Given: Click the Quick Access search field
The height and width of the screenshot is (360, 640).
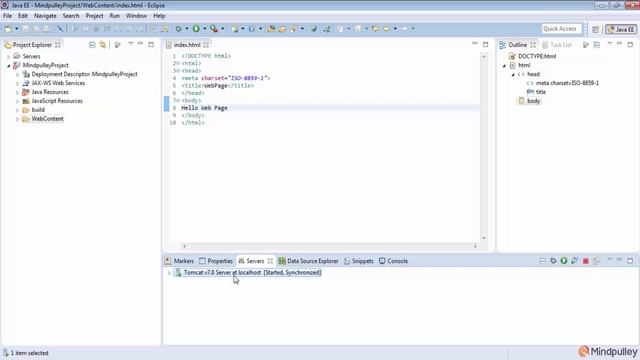Looking at the screenshot, I should [x=561, y=29].
